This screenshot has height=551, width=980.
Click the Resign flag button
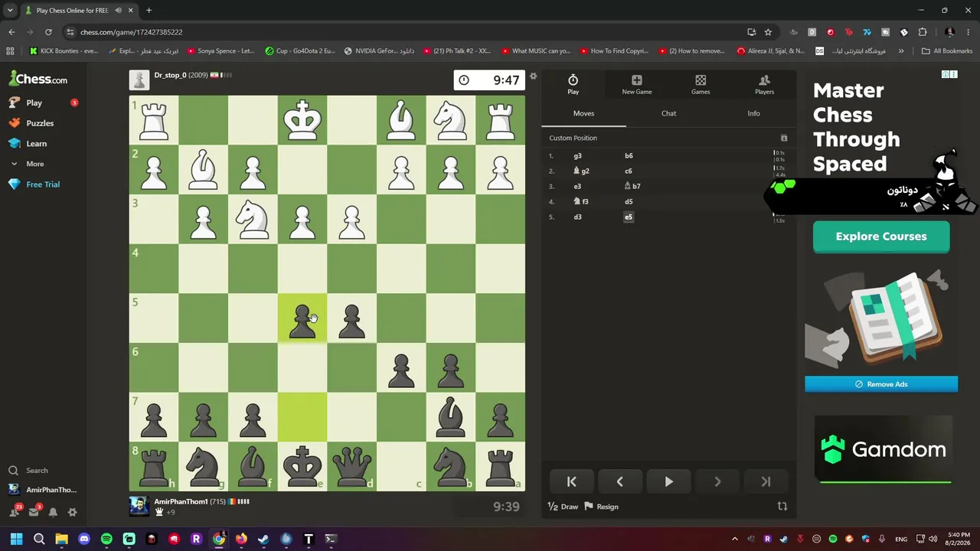click(602, 507)
